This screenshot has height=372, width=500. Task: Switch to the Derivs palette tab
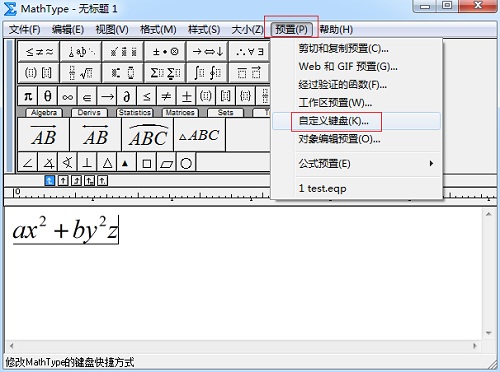(x=89, y=113)
